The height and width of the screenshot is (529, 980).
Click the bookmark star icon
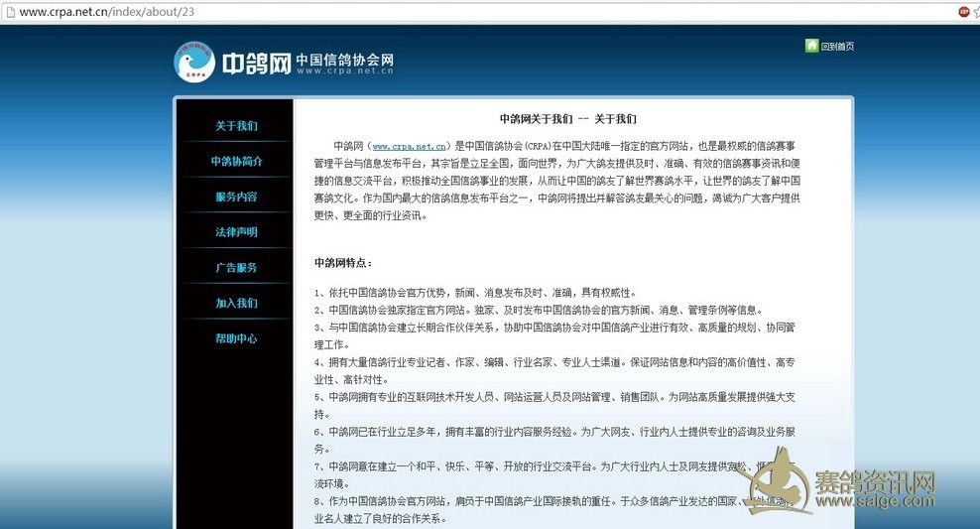[976, 12]
